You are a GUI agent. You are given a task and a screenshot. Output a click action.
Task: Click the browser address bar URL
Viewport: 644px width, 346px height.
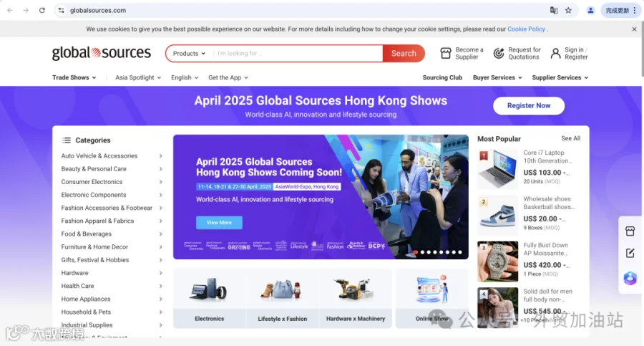pos(98,10)
